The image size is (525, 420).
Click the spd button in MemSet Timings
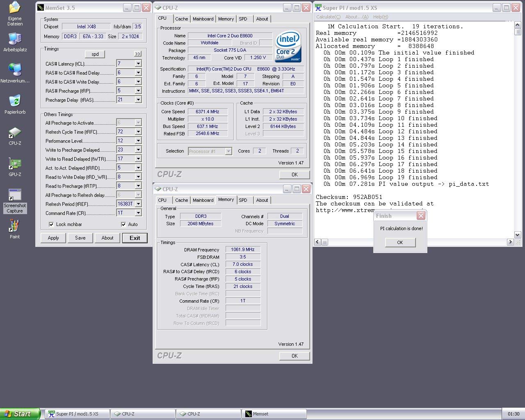point(95,54)
